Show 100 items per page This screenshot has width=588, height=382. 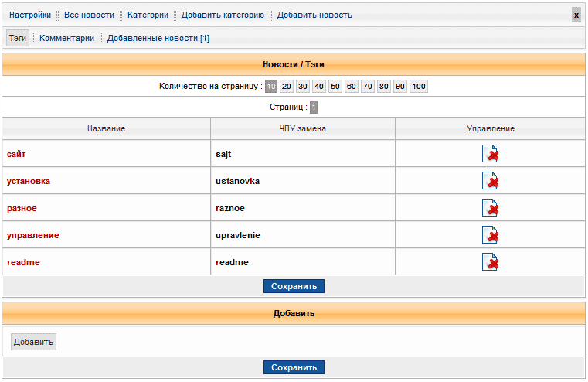[x=419, y=87]
